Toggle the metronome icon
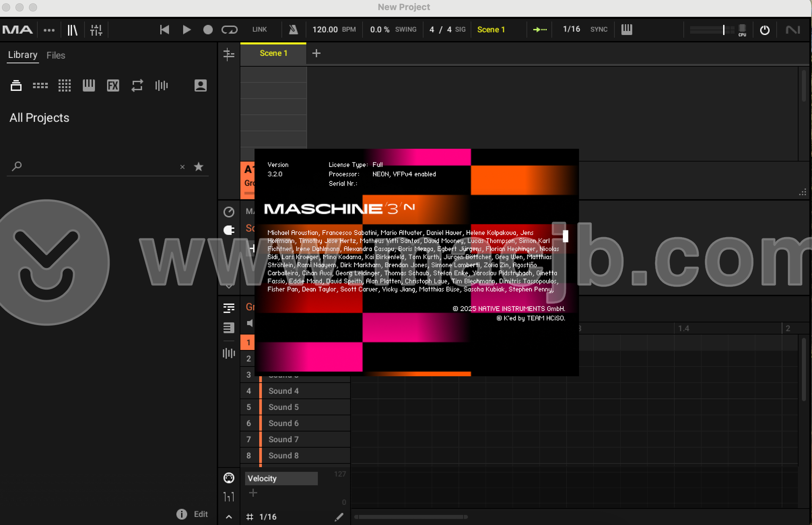 [293, 30]
